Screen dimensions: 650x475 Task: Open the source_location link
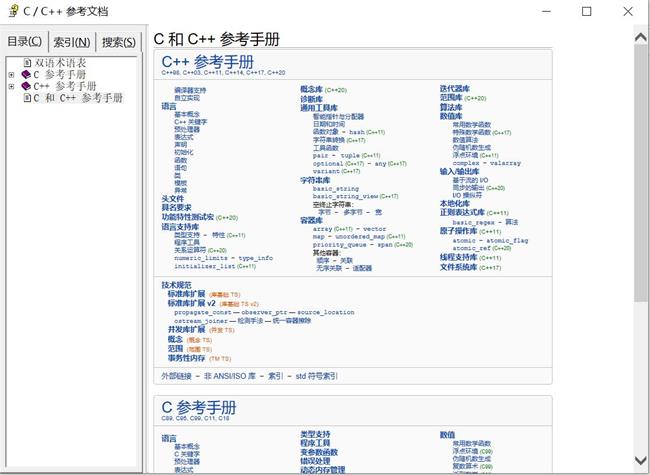click(x=326, y=312)
